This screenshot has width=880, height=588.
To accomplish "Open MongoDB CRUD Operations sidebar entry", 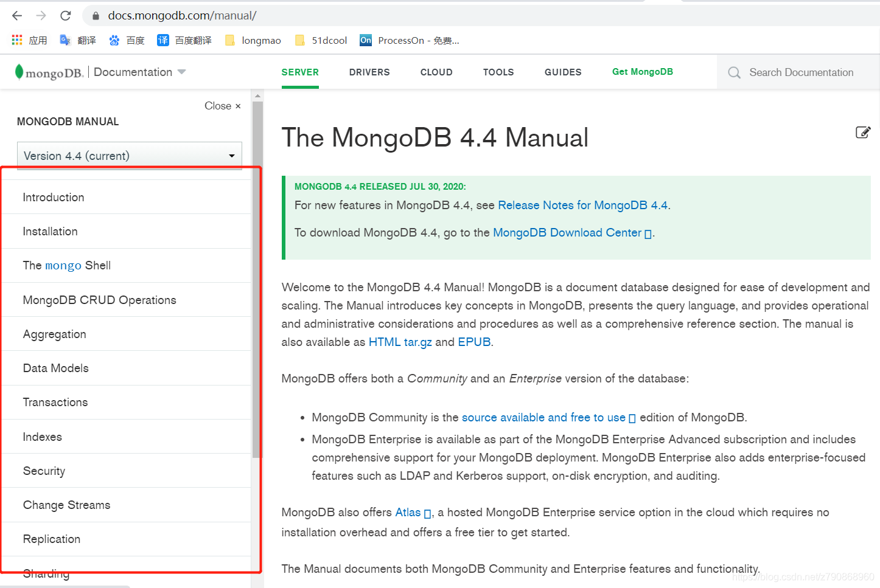I will pos(99,300).
